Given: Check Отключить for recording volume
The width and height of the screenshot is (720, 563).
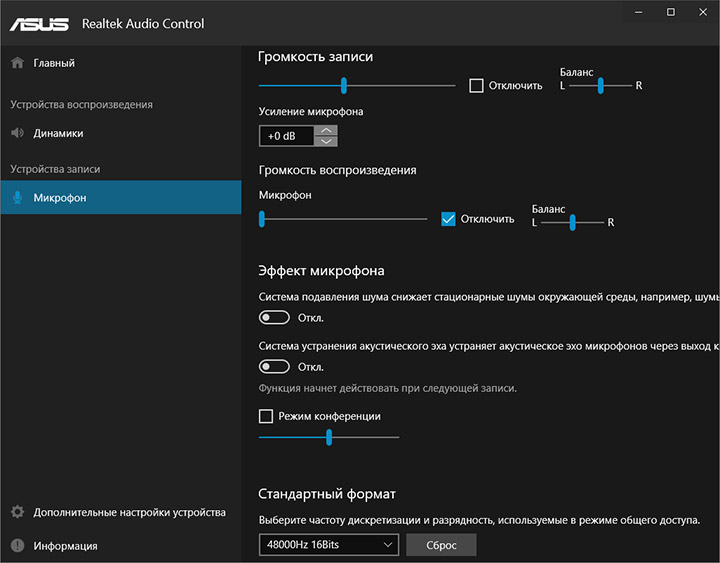Looking at the screenshot, I should [477, 86].
